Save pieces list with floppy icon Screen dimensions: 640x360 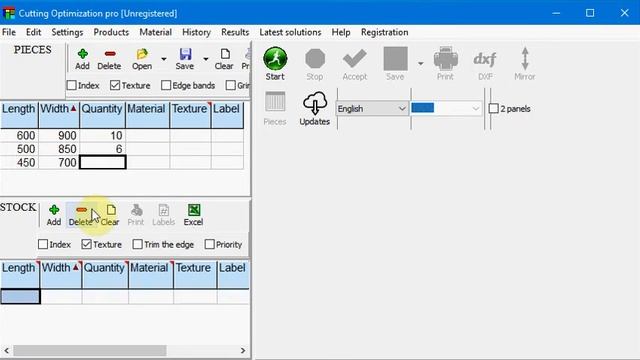[x=185, y=59]
